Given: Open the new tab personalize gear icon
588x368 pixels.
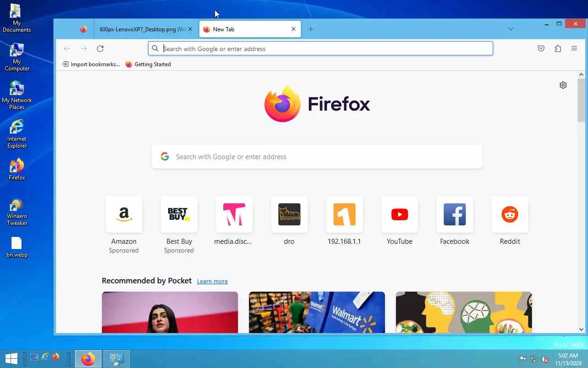Looking at the screenshot, I should 563,85.
